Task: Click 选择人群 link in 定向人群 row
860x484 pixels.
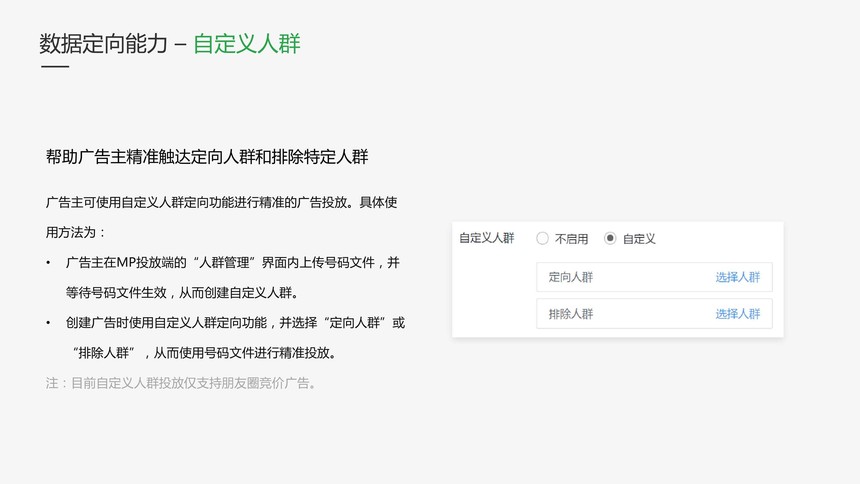Action: [x=738, y=277]
